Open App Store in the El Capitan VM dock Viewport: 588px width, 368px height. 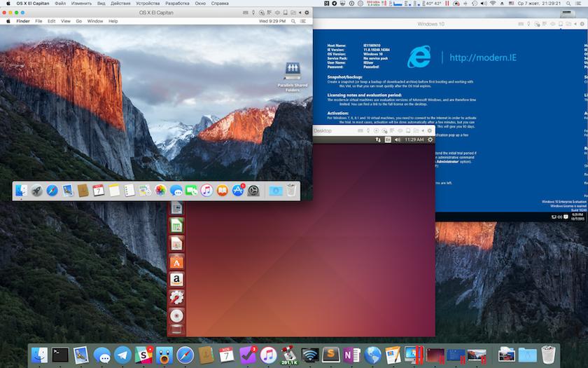(x=238, y=190)
